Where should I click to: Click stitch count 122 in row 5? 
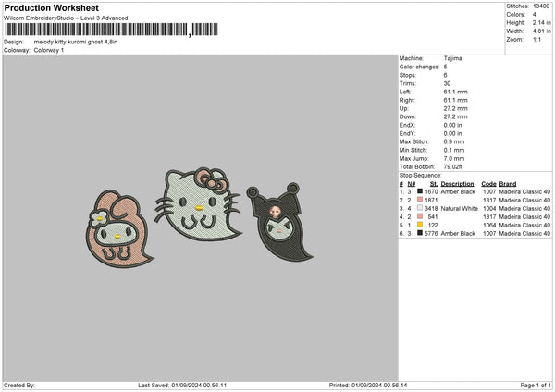click(x=433, y=226)
